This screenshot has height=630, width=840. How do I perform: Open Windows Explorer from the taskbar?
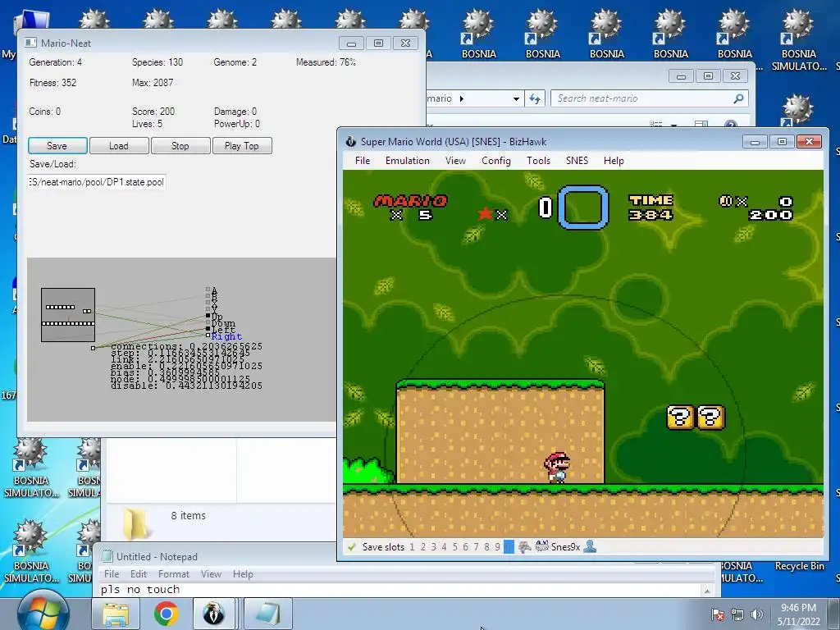(x=116, y=614)
